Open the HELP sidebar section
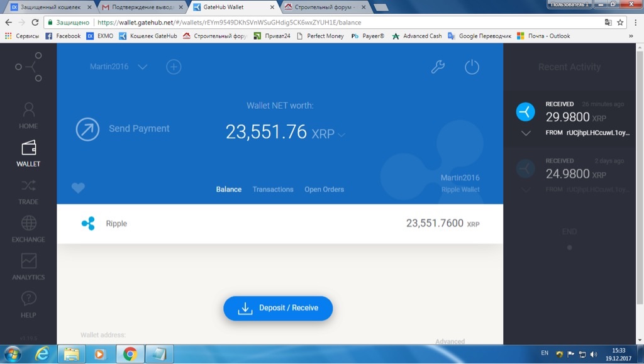The image size is (644, 364). click(28, 304)
